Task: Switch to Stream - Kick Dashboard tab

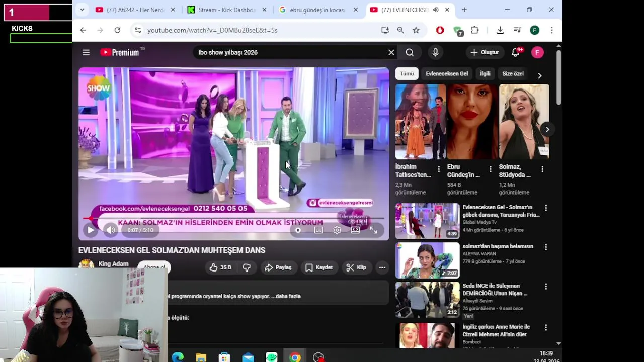Action: coord(226,10)
